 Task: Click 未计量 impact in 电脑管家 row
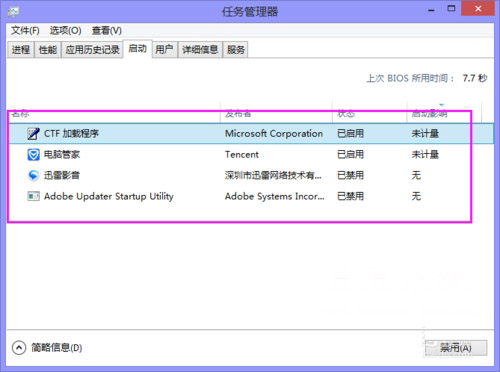pyautogui.click(x=425, y=154)
